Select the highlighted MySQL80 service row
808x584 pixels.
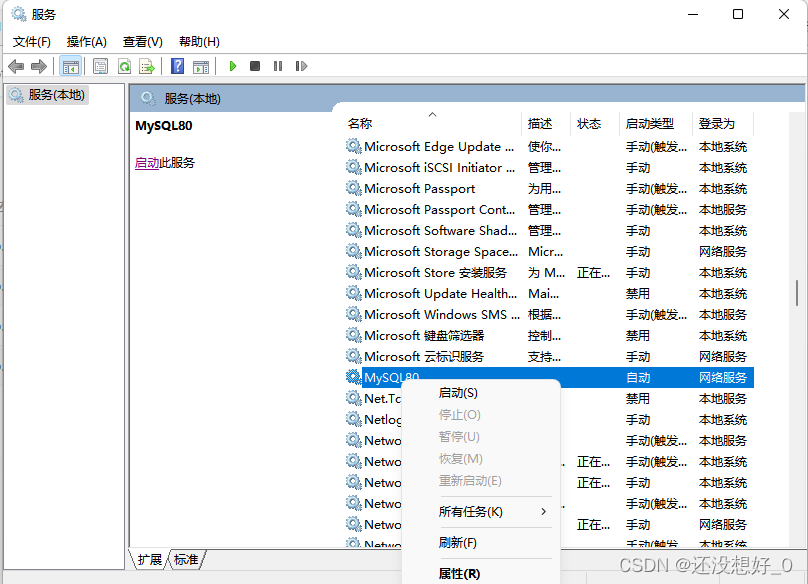pos(549,377)
